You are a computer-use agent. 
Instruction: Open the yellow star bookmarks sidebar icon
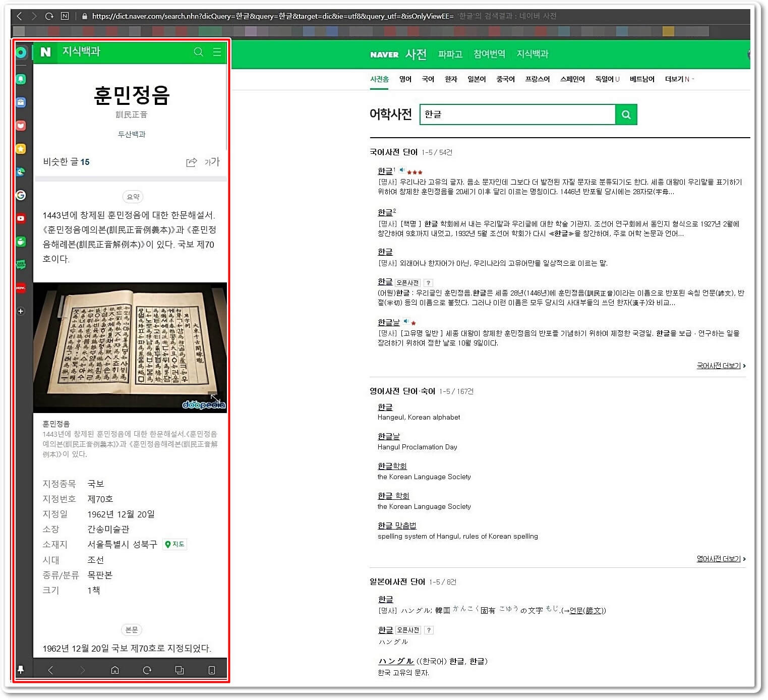tap(21, 149)
